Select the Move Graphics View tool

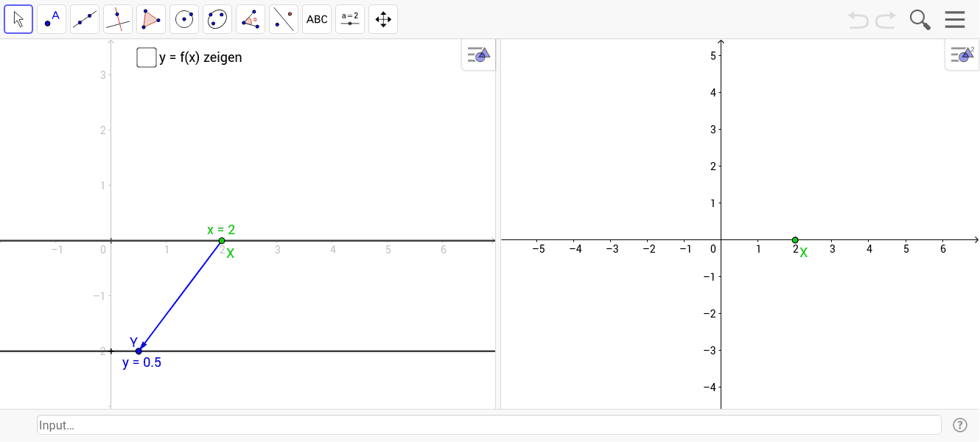383,19
